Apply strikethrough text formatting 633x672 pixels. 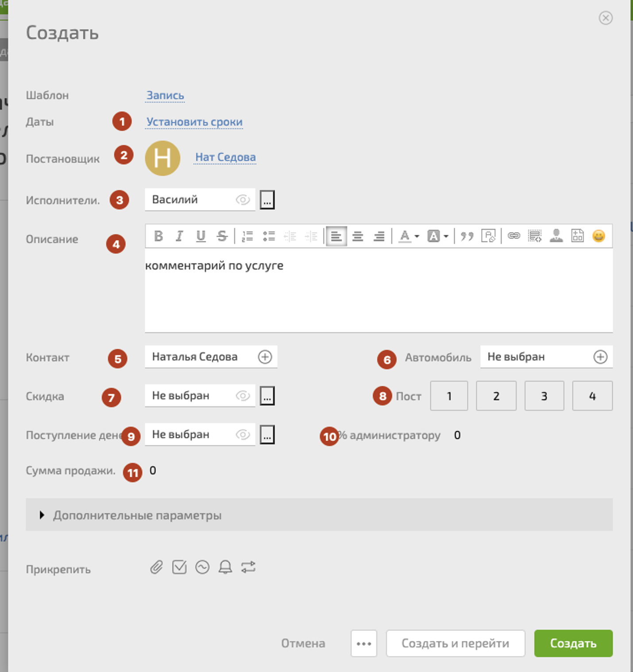[222, 236]
